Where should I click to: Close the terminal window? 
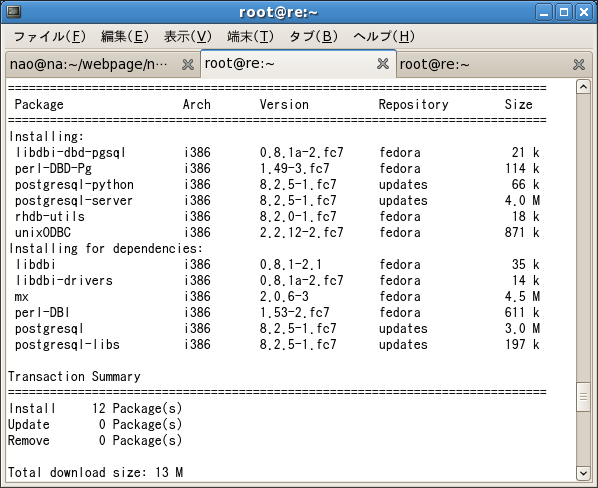click(x=584, y=12)
